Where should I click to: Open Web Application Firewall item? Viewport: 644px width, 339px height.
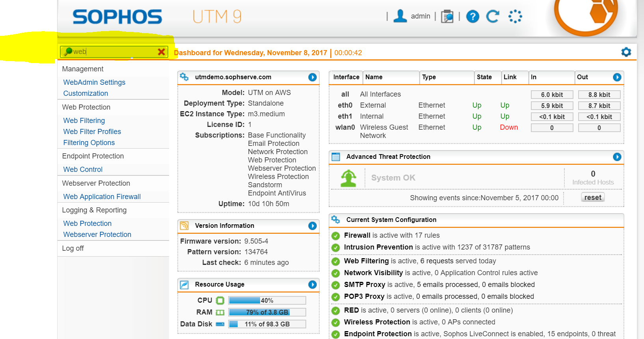click(x=102, y=197)
